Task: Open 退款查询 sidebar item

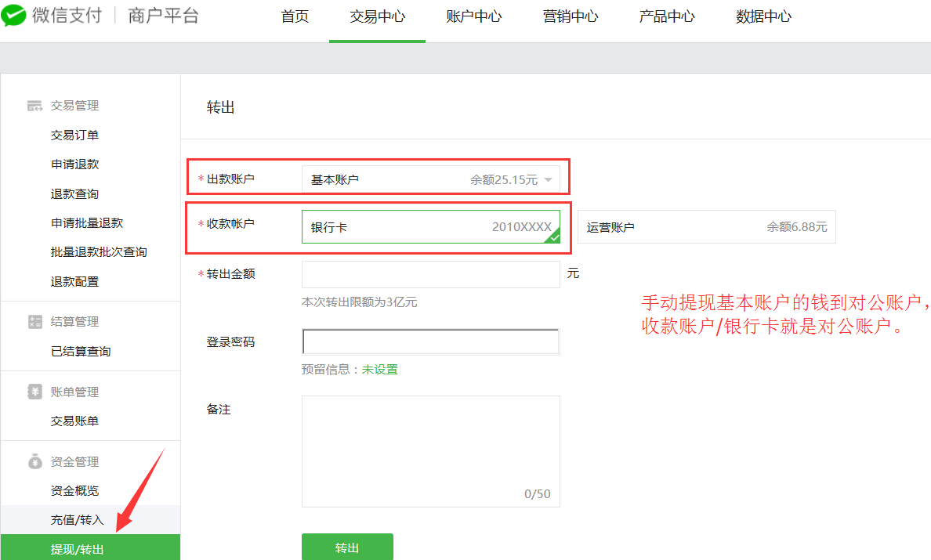Action: pos(74,194)
